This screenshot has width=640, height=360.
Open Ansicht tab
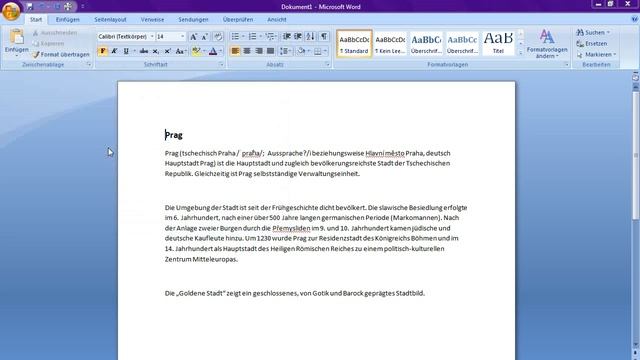276,20
